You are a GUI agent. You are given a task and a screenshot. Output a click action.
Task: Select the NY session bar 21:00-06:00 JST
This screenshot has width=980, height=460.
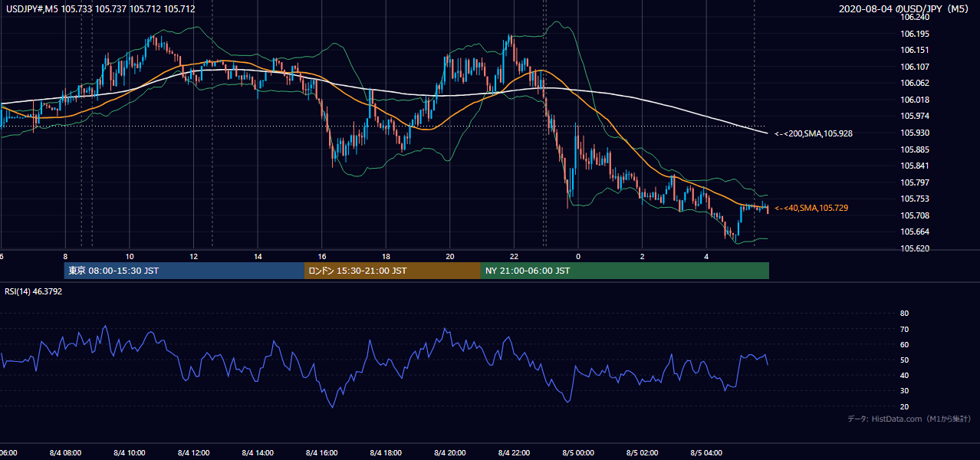(x=624, y=271)
